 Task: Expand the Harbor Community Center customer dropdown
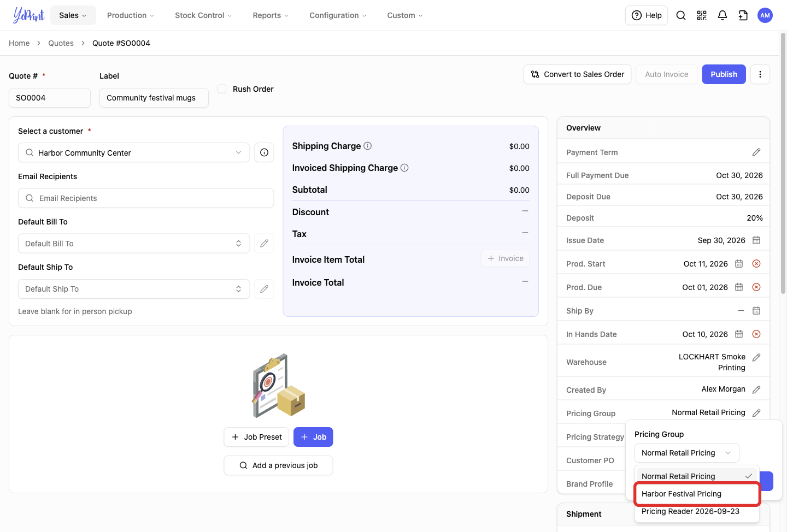click(x=134, y=152)
